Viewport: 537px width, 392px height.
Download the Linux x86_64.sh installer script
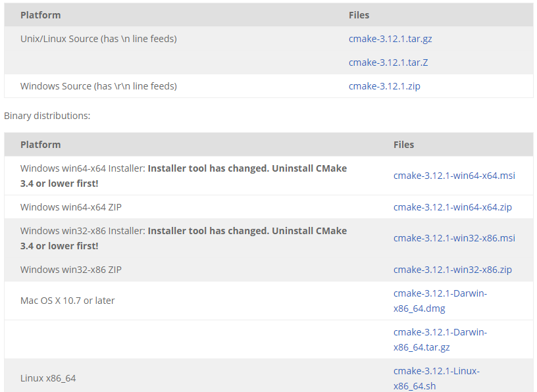coord(436,378)
